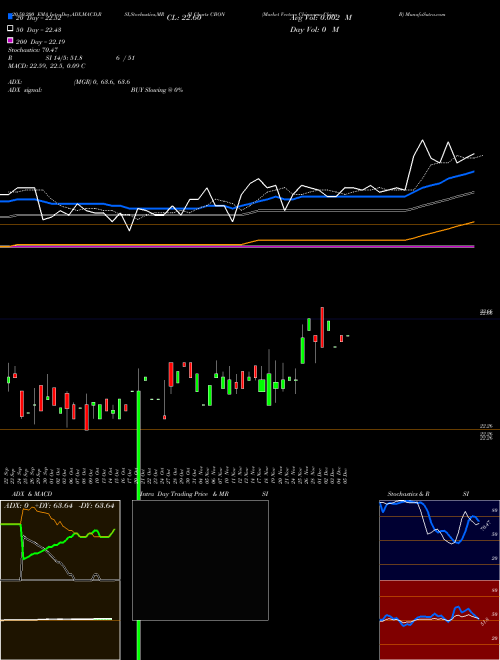The image size is (500, 660).
Task: Select the '20 Day - 22.52' legend text
Action: 38,18
